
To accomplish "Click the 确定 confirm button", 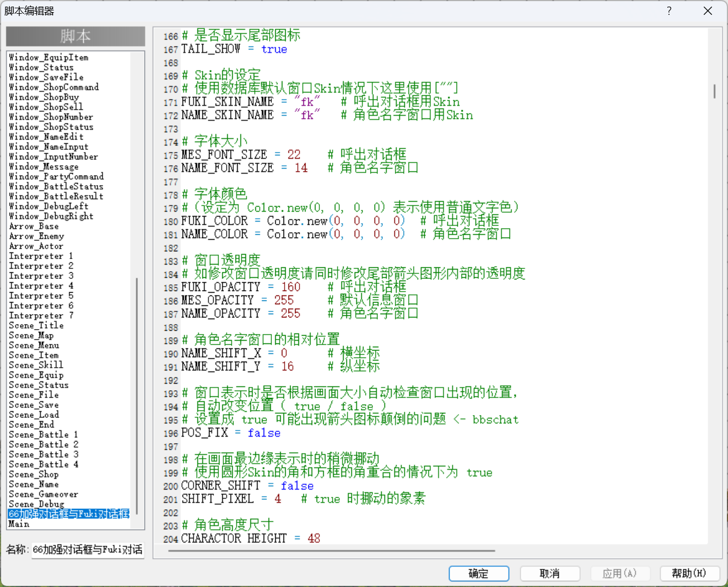I will 479,573.
